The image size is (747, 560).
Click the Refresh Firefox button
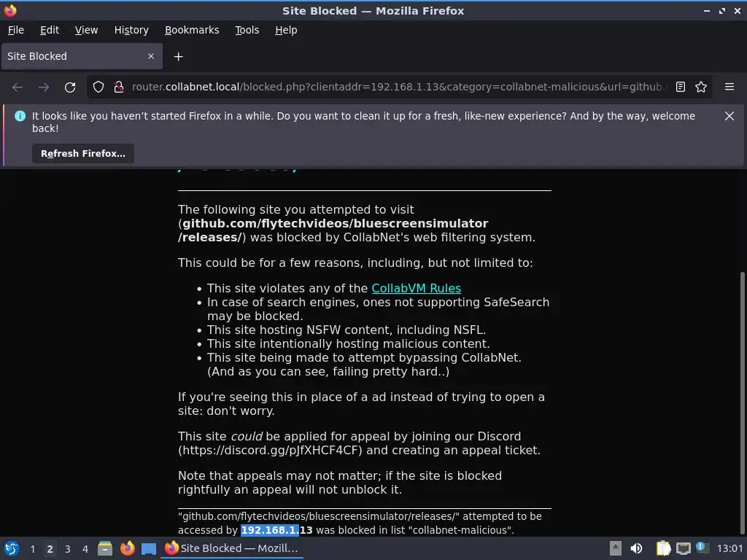pyautogui.click(x=83, y=154)
